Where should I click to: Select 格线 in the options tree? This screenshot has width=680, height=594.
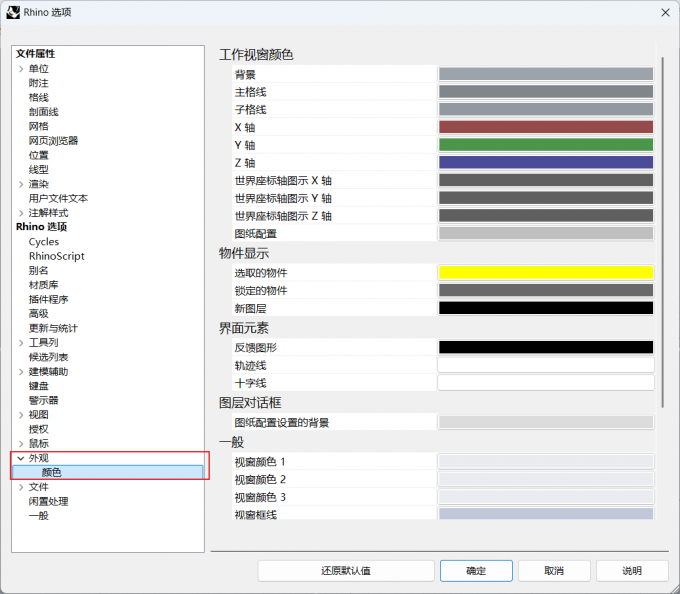point(39,97)
